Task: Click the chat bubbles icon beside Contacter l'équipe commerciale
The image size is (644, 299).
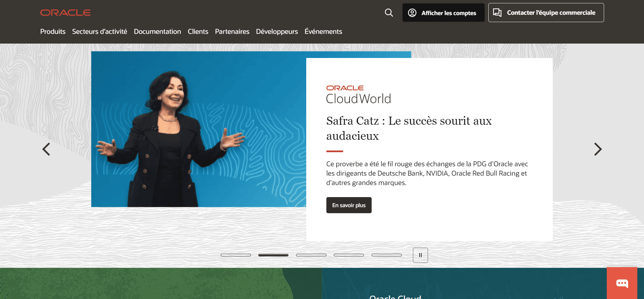Action: click(x=497, y=13)
